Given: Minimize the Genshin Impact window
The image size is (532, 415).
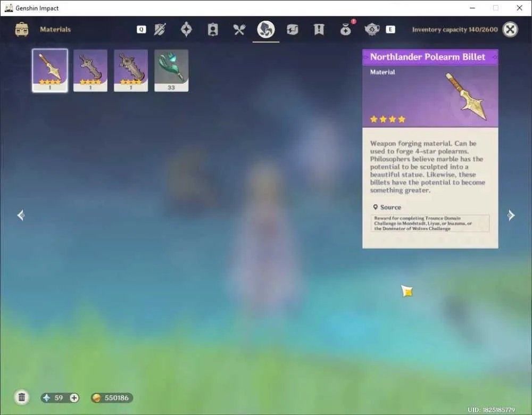Looking at the screenshot, I should pyautogui.click(x=472, y=8).
